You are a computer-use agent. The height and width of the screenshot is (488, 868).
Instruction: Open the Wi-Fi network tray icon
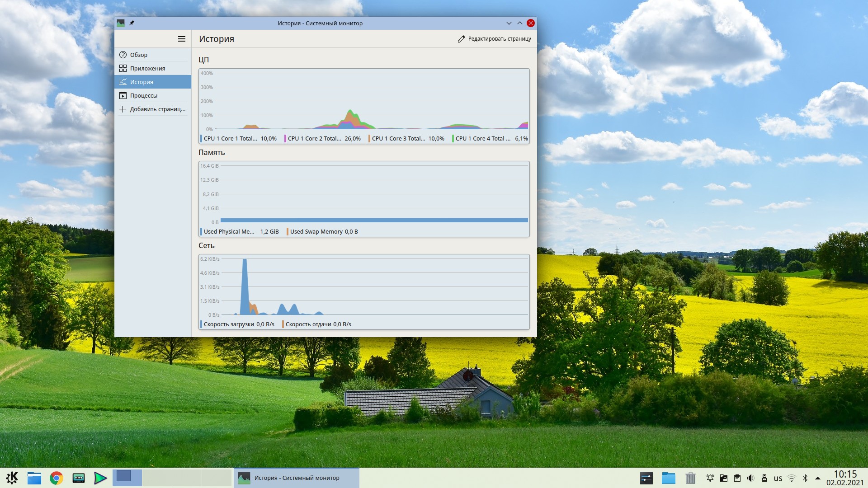point(791,478)
